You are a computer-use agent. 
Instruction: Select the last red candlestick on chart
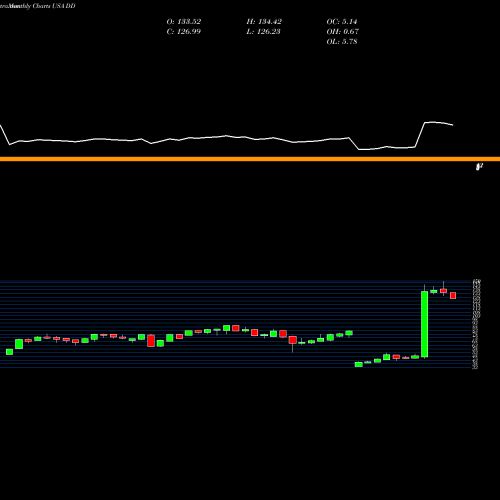click(453, 295)
